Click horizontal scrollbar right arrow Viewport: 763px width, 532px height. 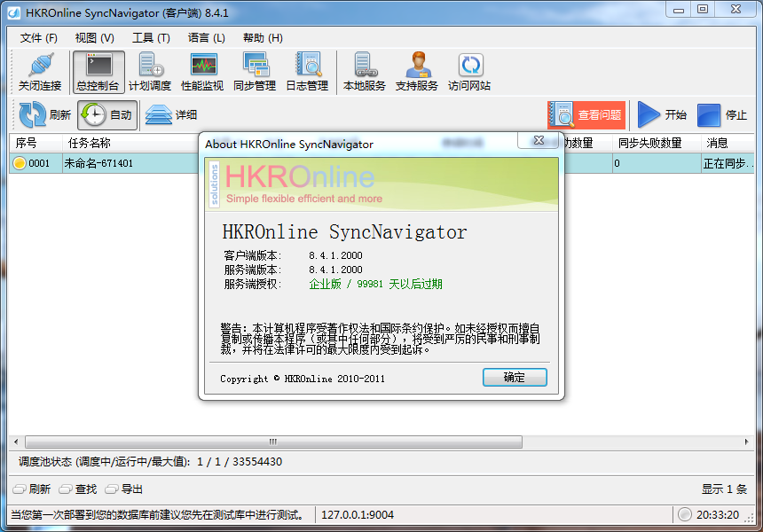tap(747, 442)
